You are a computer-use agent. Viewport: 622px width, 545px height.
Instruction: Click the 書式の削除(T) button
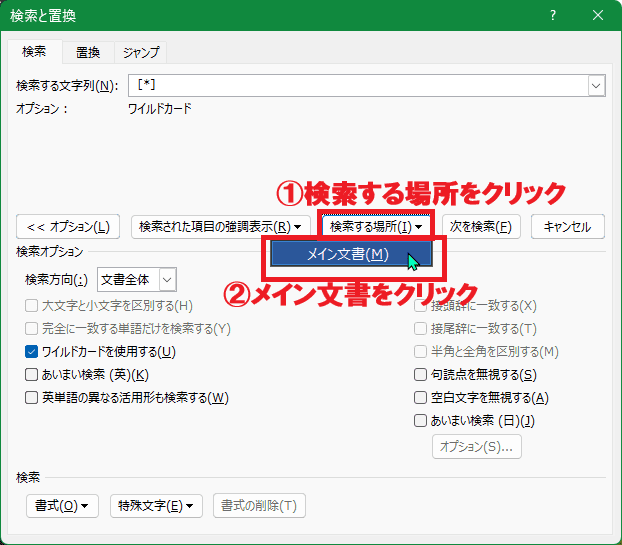click(x=259, y=506)
